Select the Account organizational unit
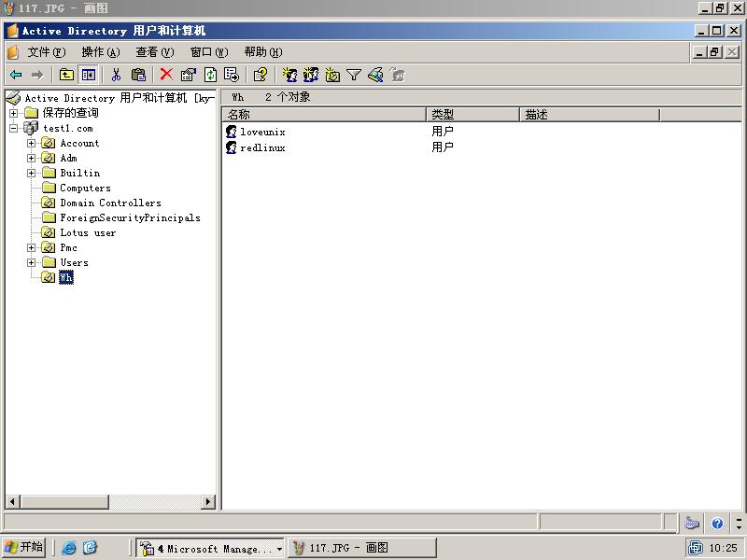Screen dimensions: 747x560 (79, 144)
